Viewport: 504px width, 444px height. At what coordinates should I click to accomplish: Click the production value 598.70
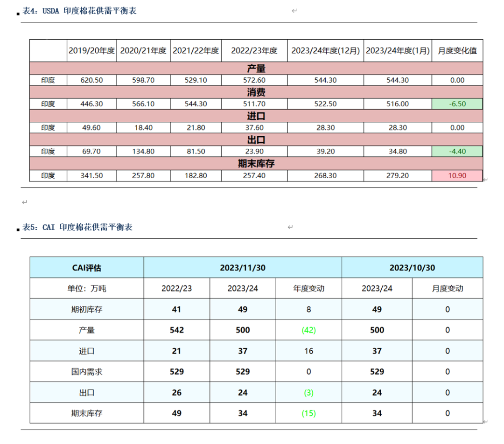pos(143,80)
